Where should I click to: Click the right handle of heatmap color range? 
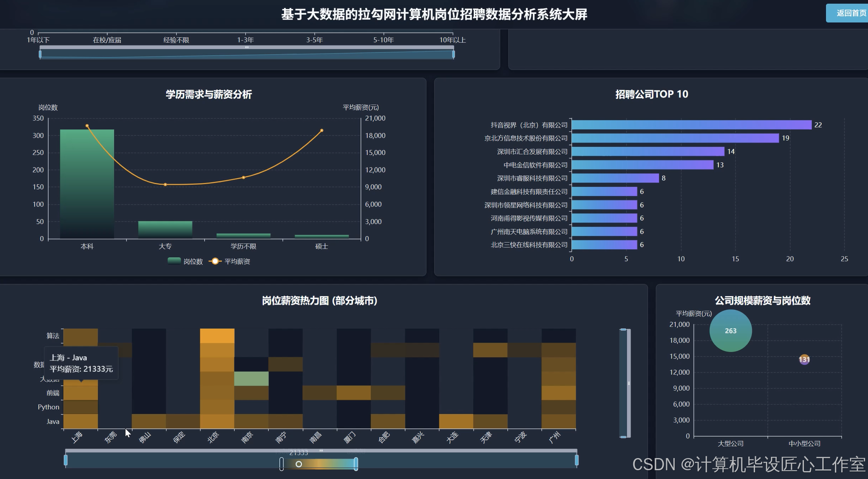[356, 464]
